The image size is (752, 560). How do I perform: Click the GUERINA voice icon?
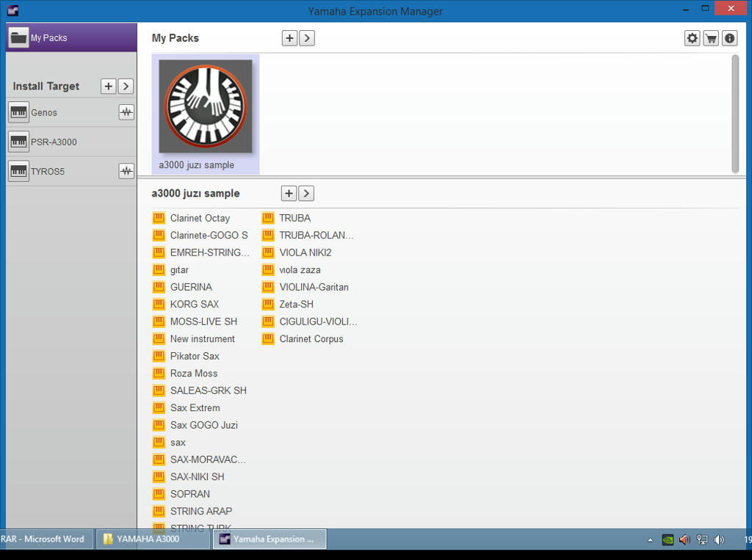[x=159, y=287]
